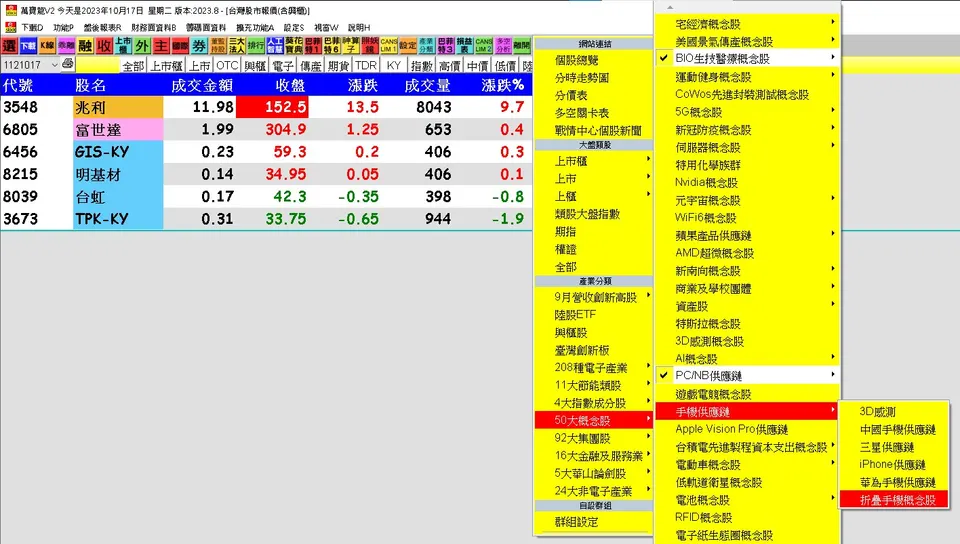The image size is (960, 544).
Task: Open the 視窗W menu
Action: point(326,28)
